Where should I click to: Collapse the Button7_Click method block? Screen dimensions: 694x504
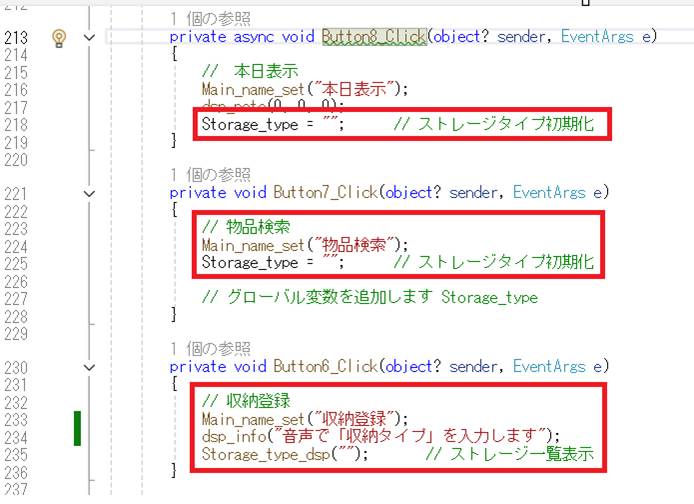tap(92, 193)
